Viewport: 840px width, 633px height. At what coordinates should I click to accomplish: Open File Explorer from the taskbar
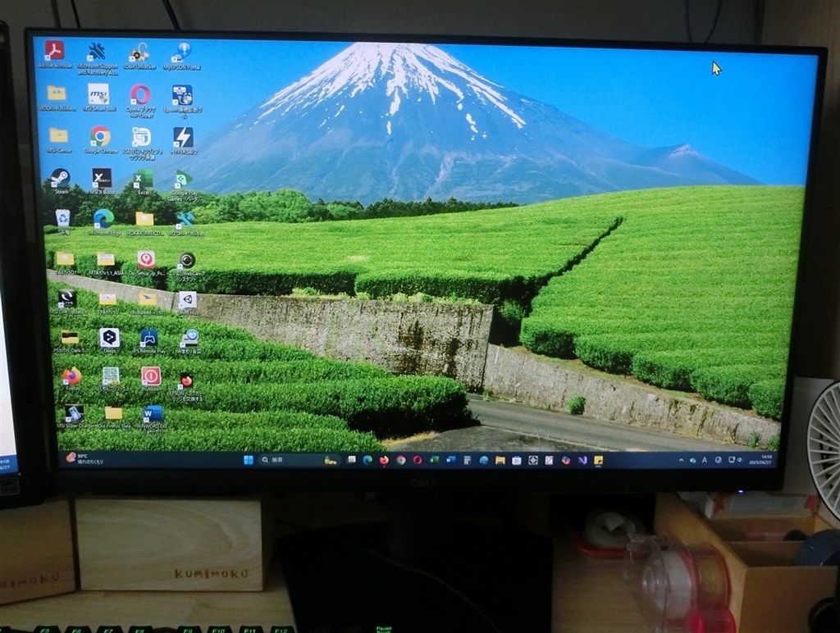(501, 459)
